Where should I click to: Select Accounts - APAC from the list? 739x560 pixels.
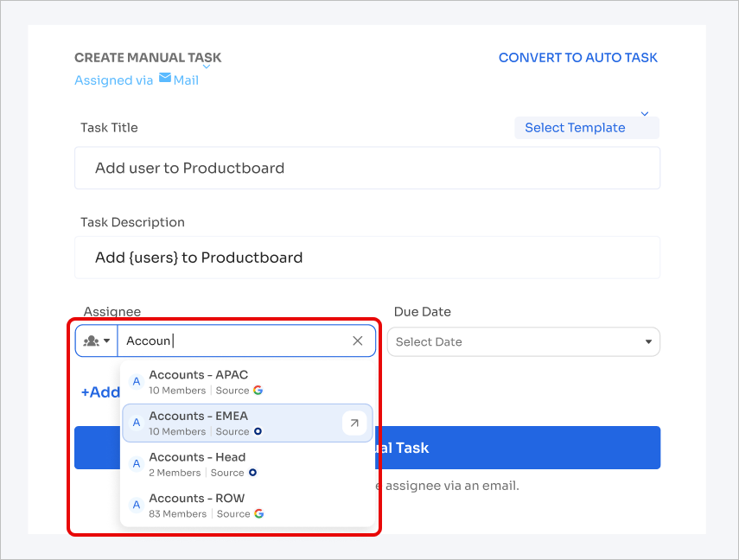(x=199, y=375)
